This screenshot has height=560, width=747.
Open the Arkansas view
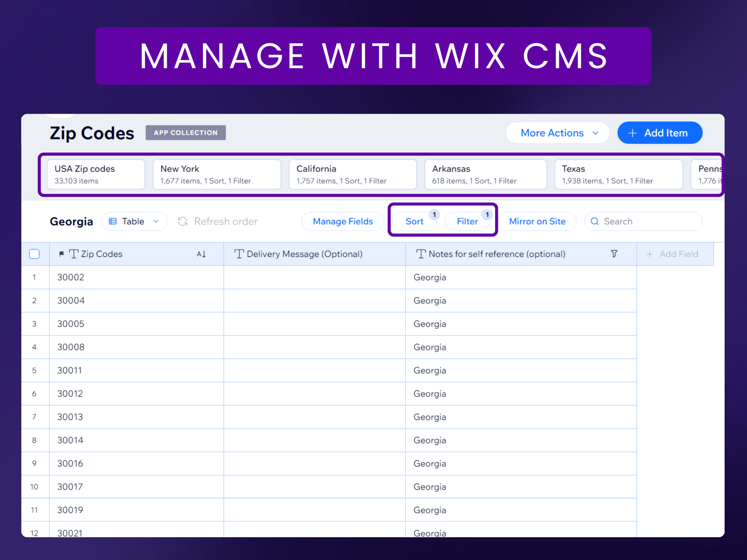coord(485,174)
